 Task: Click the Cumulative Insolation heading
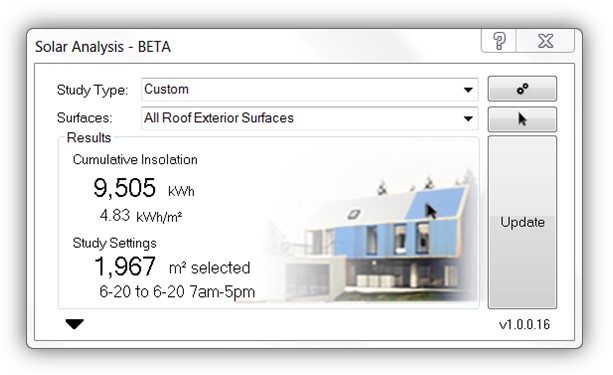pyautogui.click(x=135, y=160)
